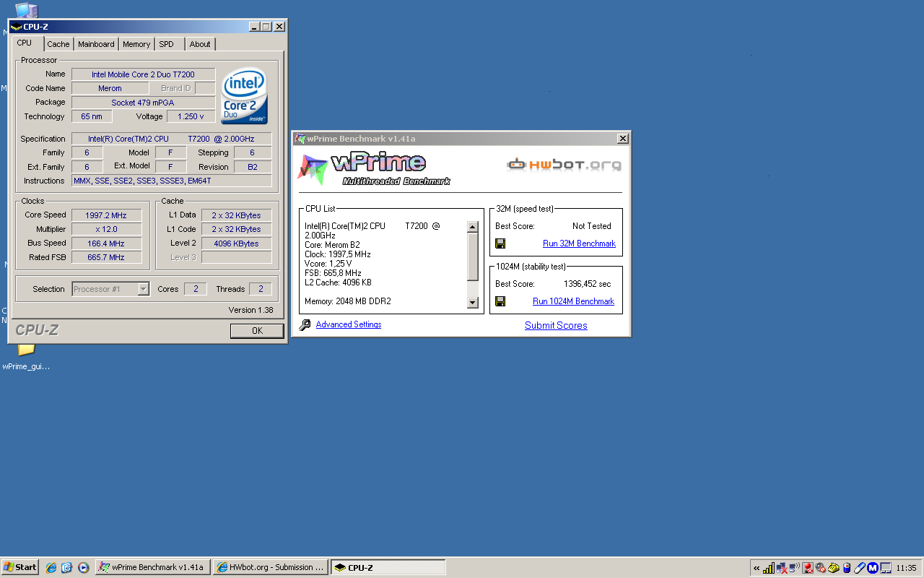Select the About tab

[200, 44]
